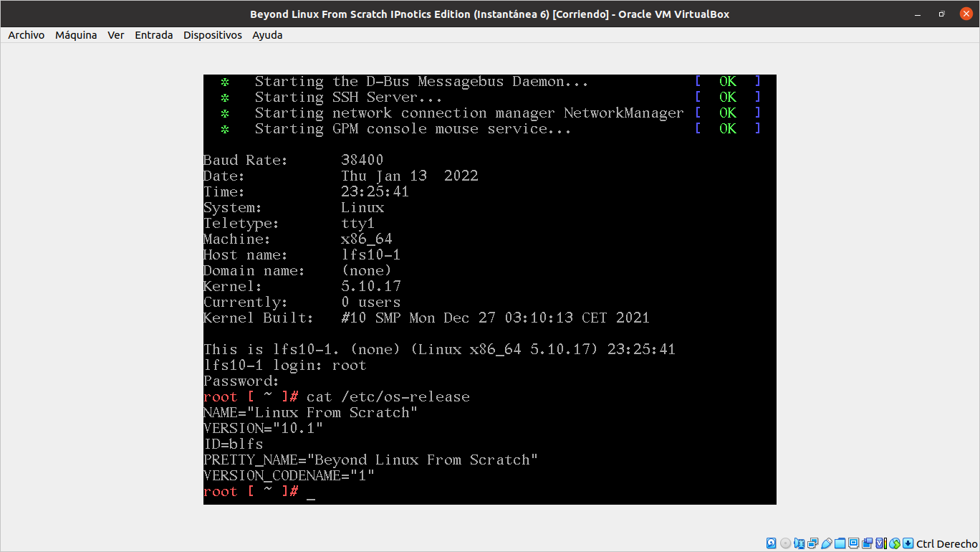Click the network adapters status icon

[x=812, y=543]
